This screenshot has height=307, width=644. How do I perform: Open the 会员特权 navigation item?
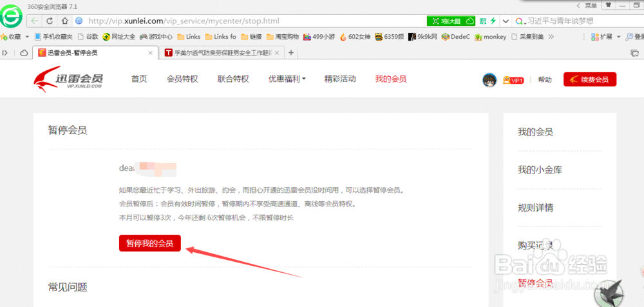(182, 79)
